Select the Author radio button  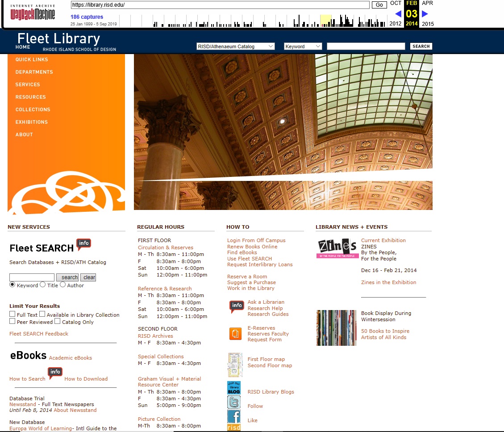tap(62, 285)
